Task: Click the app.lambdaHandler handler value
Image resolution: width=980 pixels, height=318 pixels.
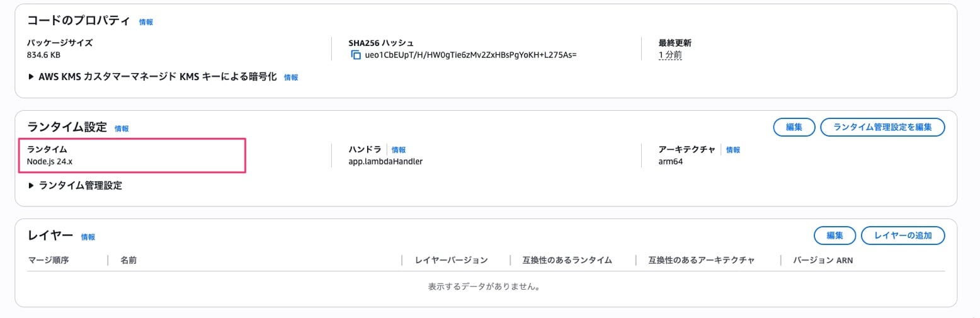Action: click(x=385, y=161)
